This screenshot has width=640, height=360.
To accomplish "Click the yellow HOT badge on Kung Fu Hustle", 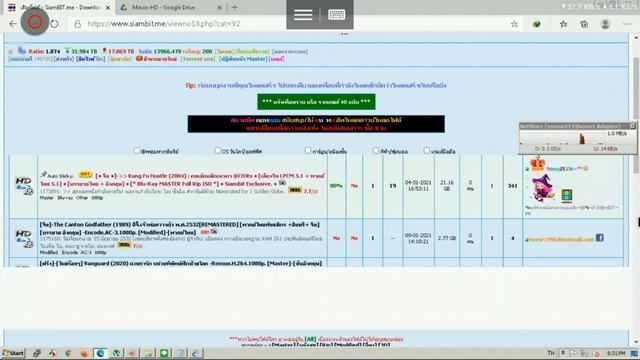I will [85, 175].
